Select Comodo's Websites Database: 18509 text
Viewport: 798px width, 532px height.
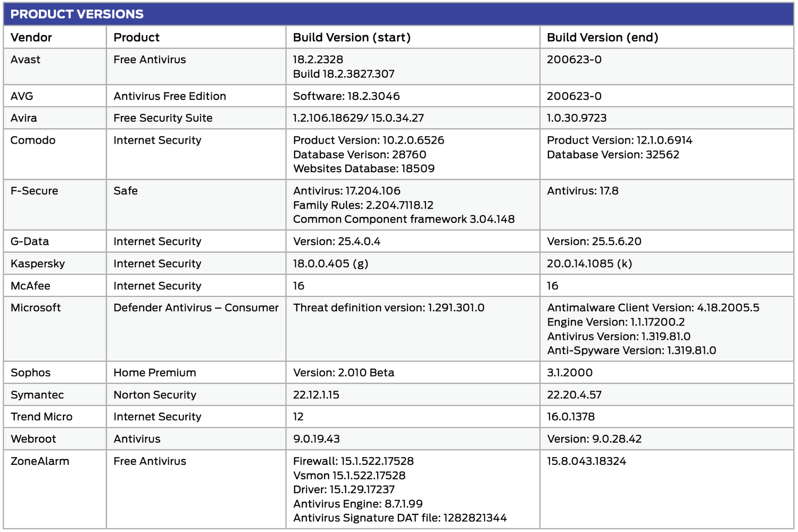click(364, 169)
